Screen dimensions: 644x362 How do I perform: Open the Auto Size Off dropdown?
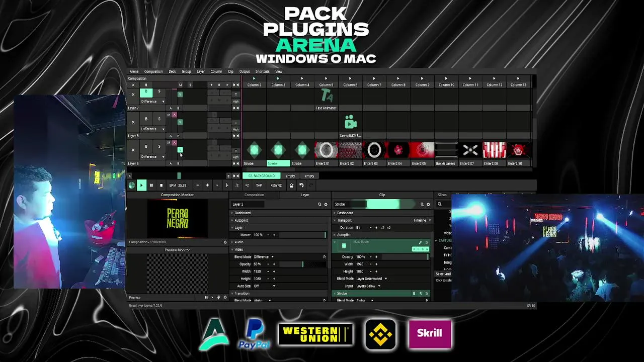coord(264,286)
